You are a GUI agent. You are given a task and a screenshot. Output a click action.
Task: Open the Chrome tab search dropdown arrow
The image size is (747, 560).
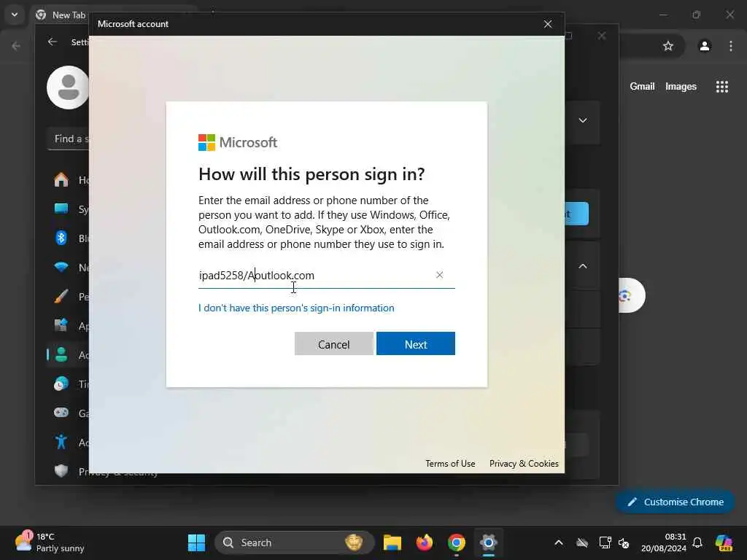click(15, 15)
